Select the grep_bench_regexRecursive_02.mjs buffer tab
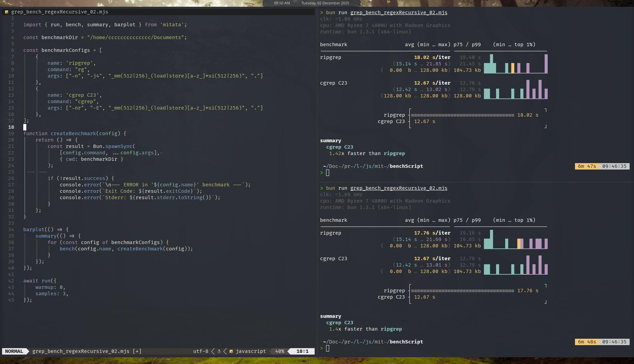This screenshot has height=364, width=634. (59, 12)
